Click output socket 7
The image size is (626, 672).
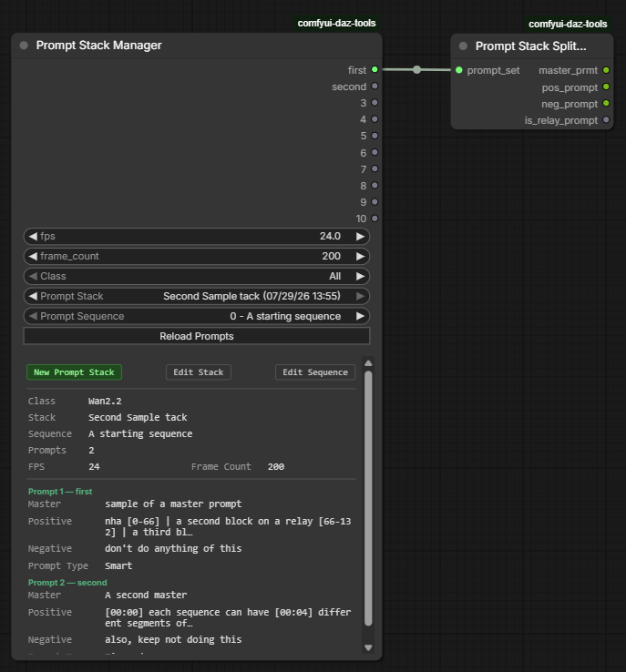click(375, 168)
